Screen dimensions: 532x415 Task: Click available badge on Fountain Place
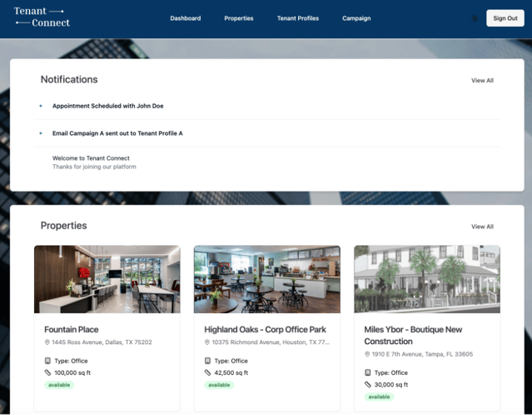(59, 385)
